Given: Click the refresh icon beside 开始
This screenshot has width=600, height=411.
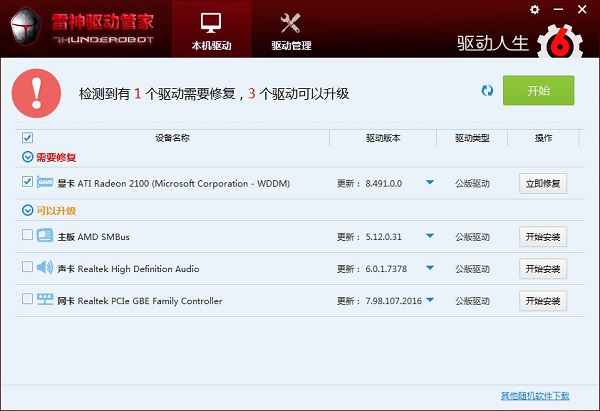Looking at the screenshot, I should (487, 91).
